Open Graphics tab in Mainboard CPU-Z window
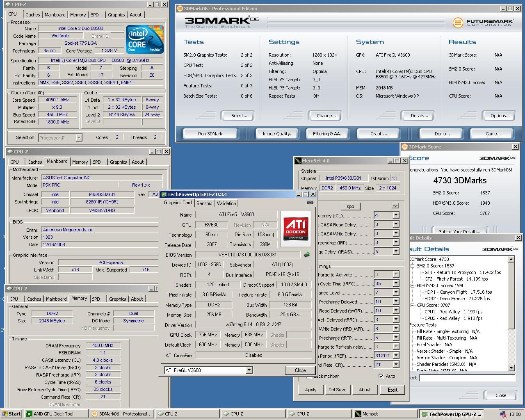The width and height of the screenshot is (525, 420). click(x=119, y=162)
